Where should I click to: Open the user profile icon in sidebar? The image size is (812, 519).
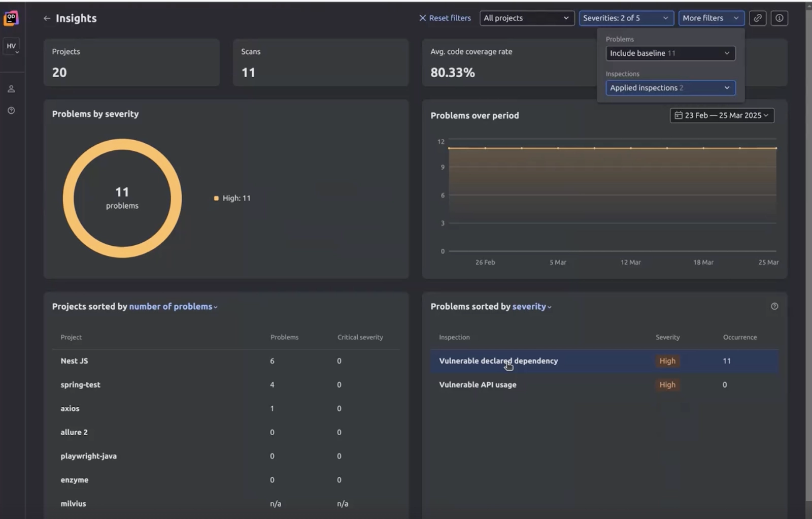[x=11, y=89]
